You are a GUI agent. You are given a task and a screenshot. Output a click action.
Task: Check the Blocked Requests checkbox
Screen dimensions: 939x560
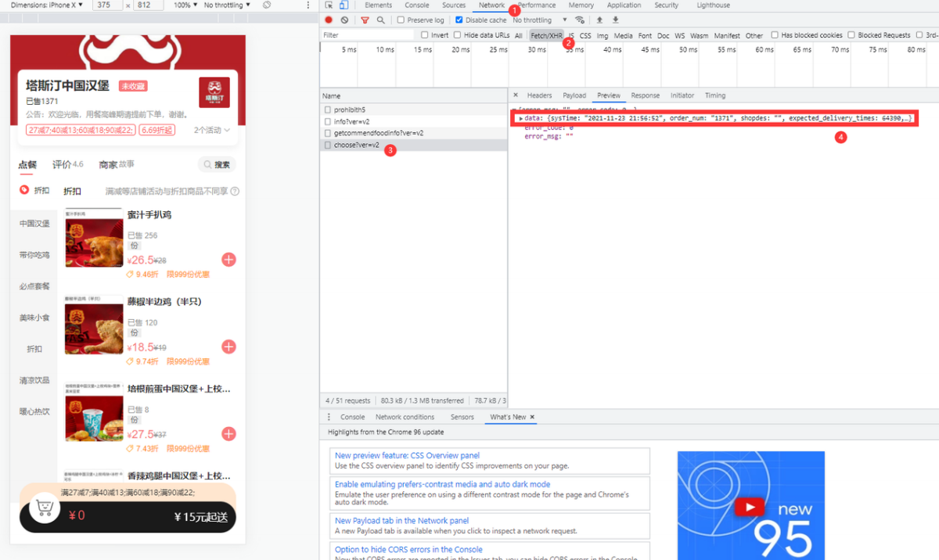click(x=851, y=35)
